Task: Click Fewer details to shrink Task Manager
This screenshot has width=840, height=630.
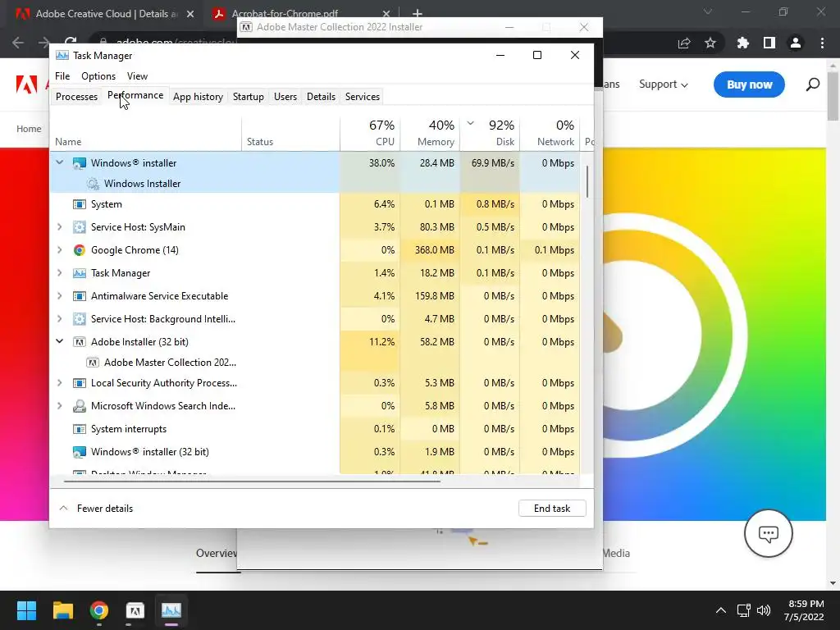Action: [97, 509]
